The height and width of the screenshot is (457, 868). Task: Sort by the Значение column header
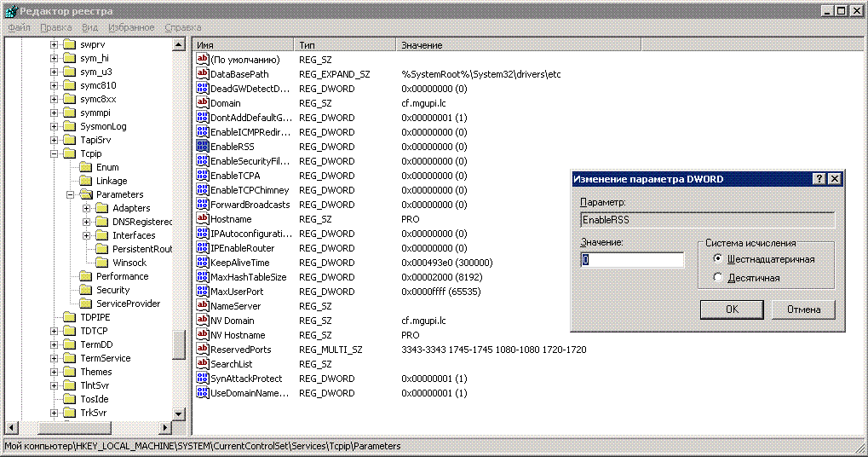(519, 45)
